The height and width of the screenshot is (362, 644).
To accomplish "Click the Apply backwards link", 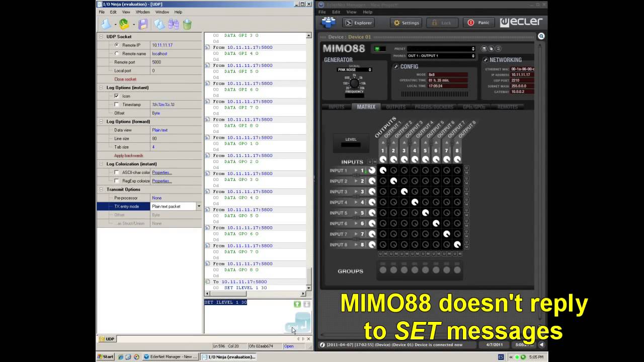I will pyautogui.click(x=129, y=156).
